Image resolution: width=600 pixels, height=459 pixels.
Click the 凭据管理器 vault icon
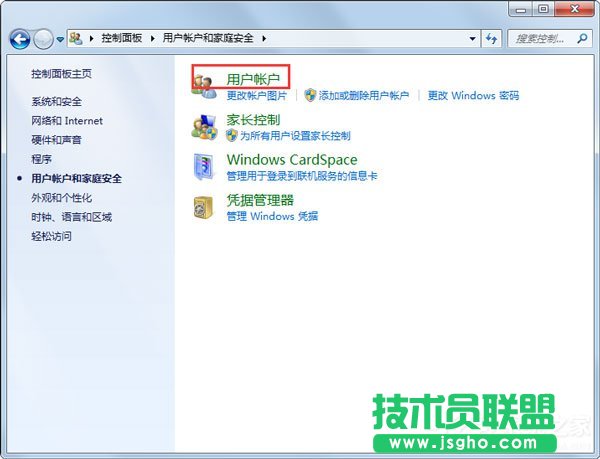[x=203, y=207]
